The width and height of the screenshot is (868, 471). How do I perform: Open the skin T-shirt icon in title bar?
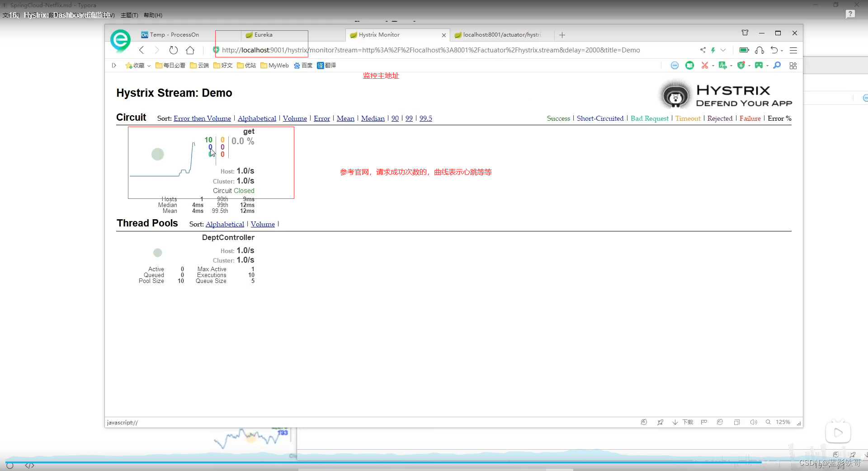pyautogui.click(x=745, y=33)
